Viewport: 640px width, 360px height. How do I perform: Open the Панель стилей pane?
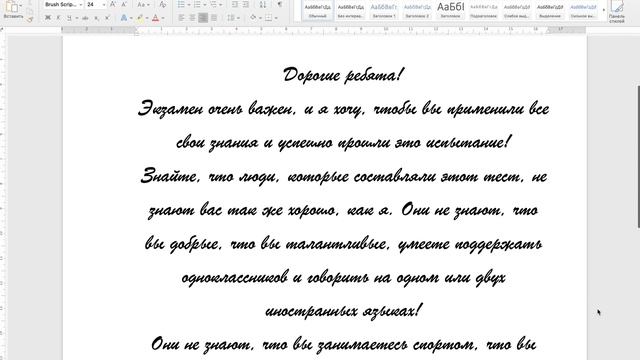pyautogui.click(x=617, y=11)
